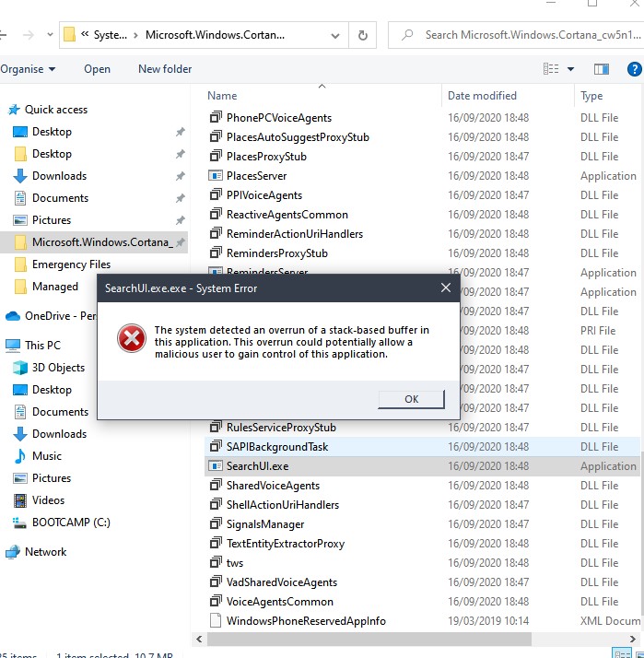Click the SAPIBackgroundTask file icon

click(216, 446)
